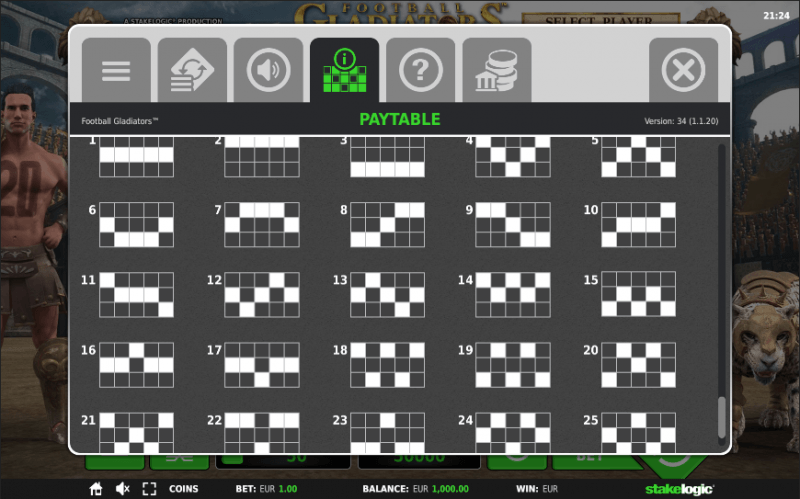Click the payline 20 diagram
This screenshot has height=499, width=800.
(x=638, y=365)
